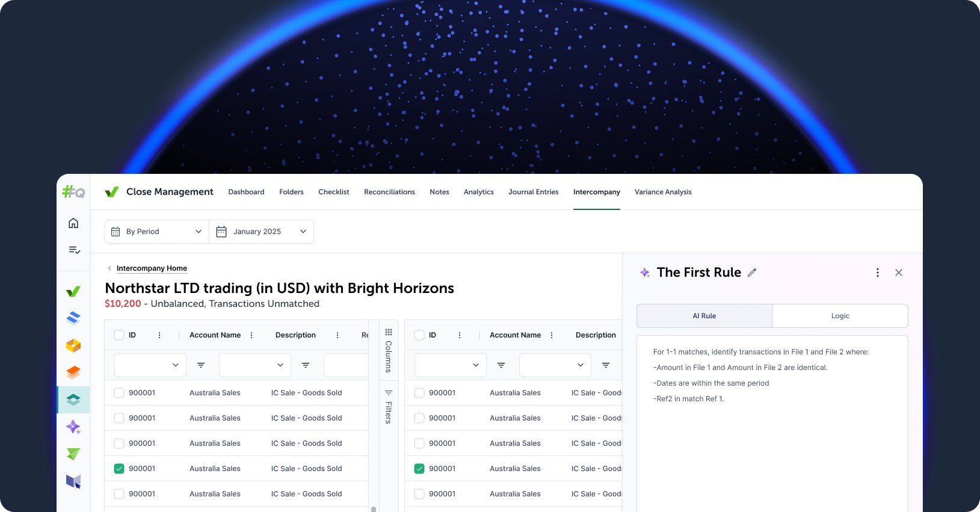Click the Description filter input in left table
Image resolution: width=980 pixels, height=512 pixels.
coord(346,365)
